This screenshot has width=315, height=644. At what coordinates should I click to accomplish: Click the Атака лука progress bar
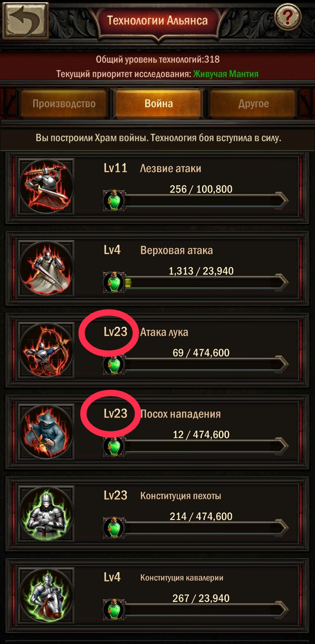pos(206,364)
